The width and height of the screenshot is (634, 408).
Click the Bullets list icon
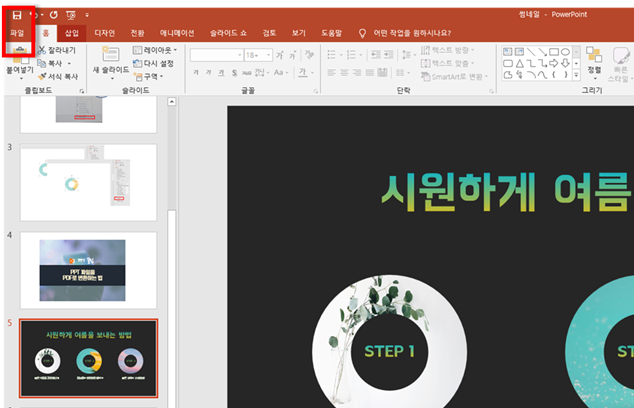(x=334, y=55)
